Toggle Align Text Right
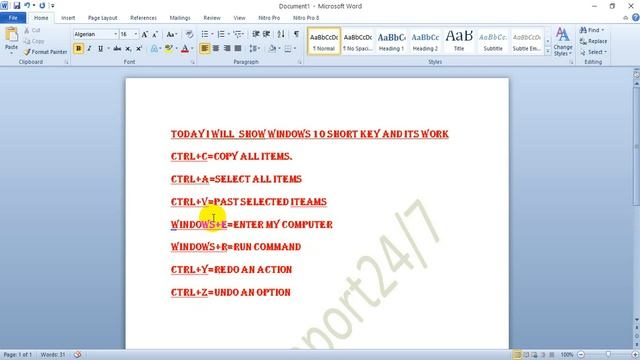This screenshot has width=640, height=360. pos(227,49)
